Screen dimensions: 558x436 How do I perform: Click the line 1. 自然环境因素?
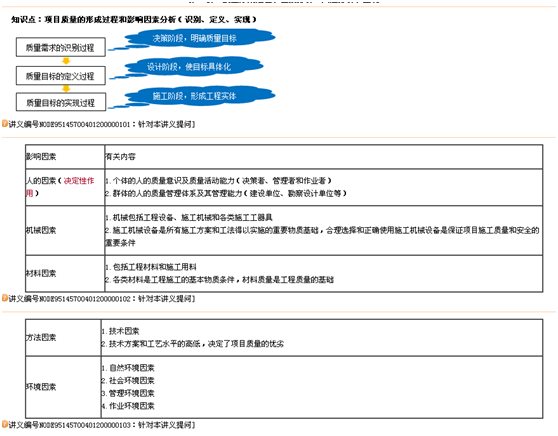coord(128,368)
